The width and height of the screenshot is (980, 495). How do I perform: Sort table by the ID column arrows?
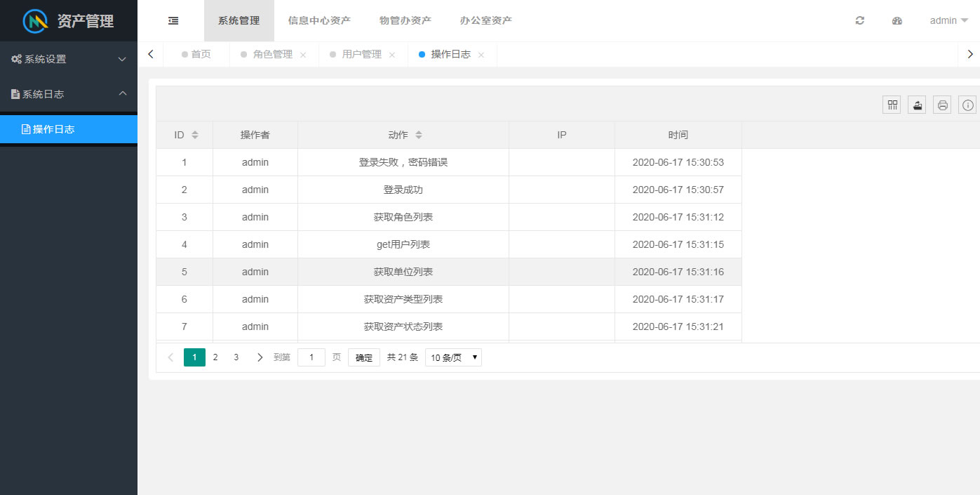click(195, 135)
